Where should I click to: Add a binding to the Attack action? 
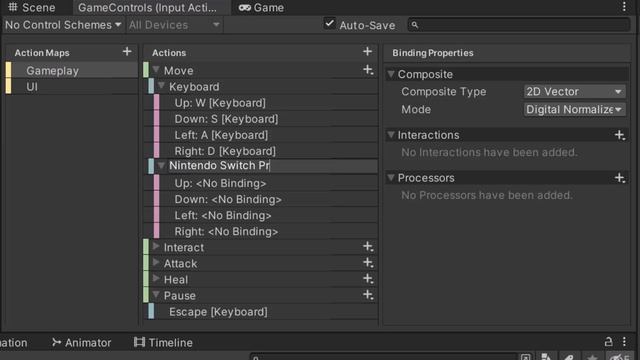point(368,263)
